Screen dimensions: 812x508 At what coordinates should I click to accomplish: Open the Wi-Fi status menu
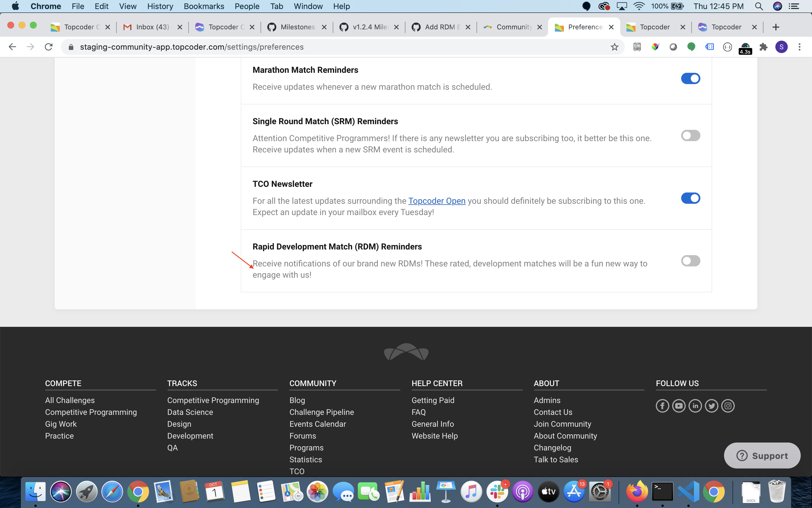(639, 6)
